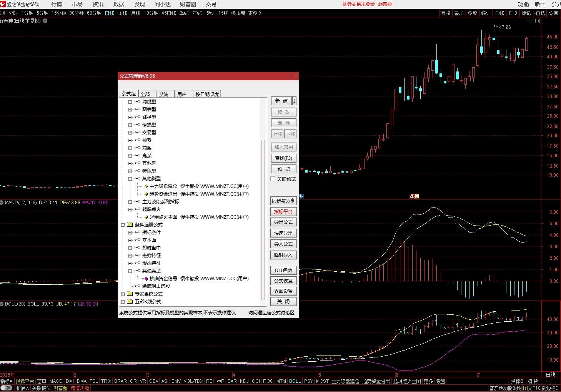This screenshot has width=561, height=392.
Task: Click 更多 periods arrow in toolbar
Action: point(255,13)
